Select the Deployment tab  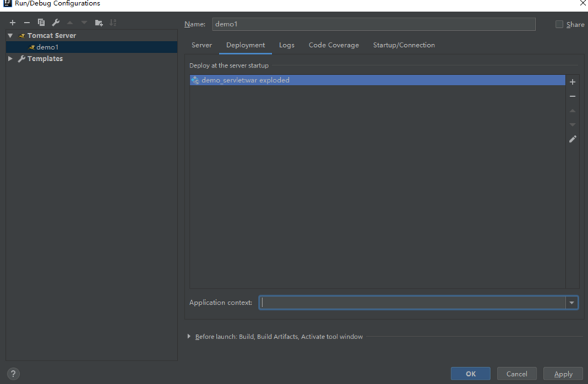pyautogui.click(x=245, y=45)
